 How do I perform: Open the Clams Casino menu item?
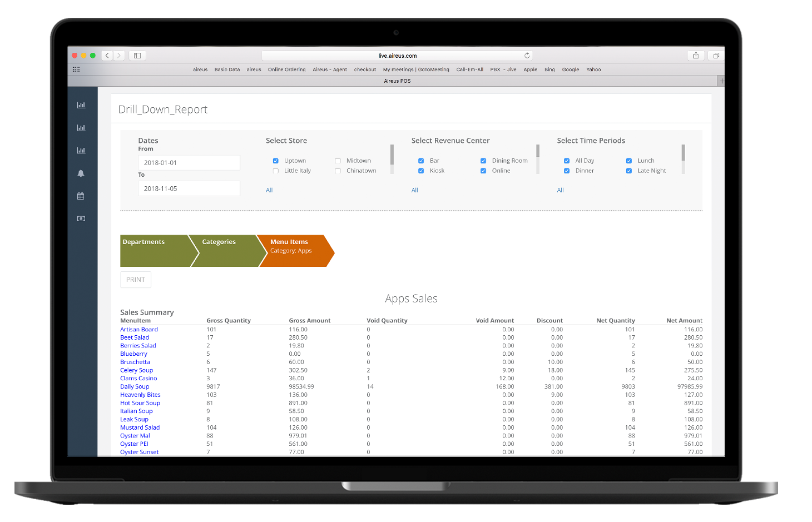(x=138, y=379)
